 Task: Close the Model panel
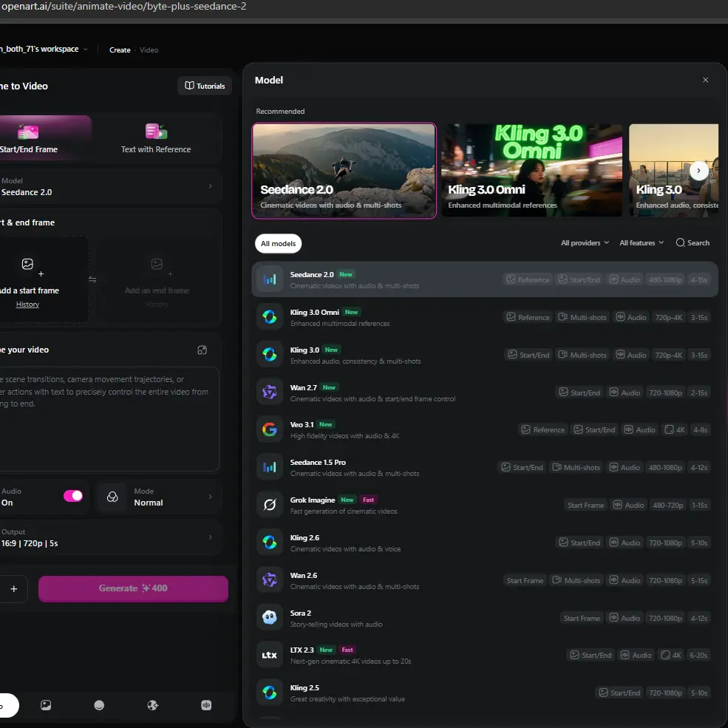click(x=705, y=80)
